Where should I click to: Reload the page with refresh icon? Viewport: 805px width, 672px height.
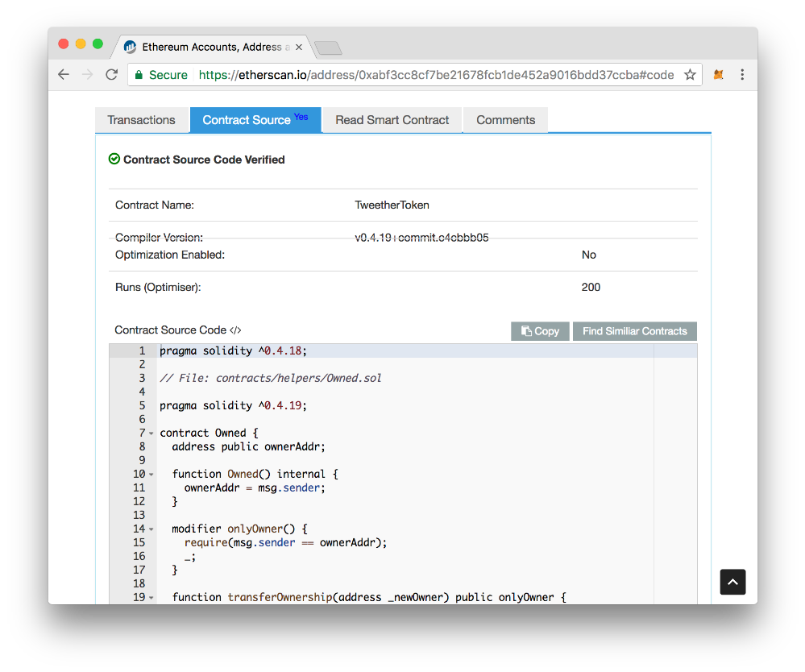pyautogui.click(x=112, y=75)
